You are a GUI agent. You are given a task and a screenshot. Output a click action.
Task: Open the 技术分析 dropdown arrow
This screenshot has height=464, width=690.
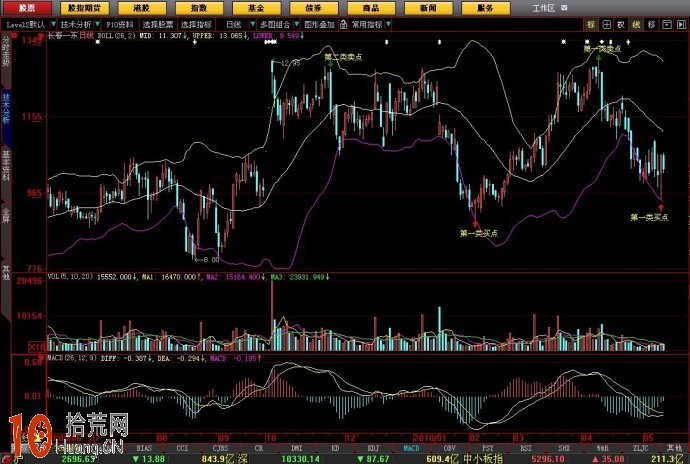pos(97,25)
